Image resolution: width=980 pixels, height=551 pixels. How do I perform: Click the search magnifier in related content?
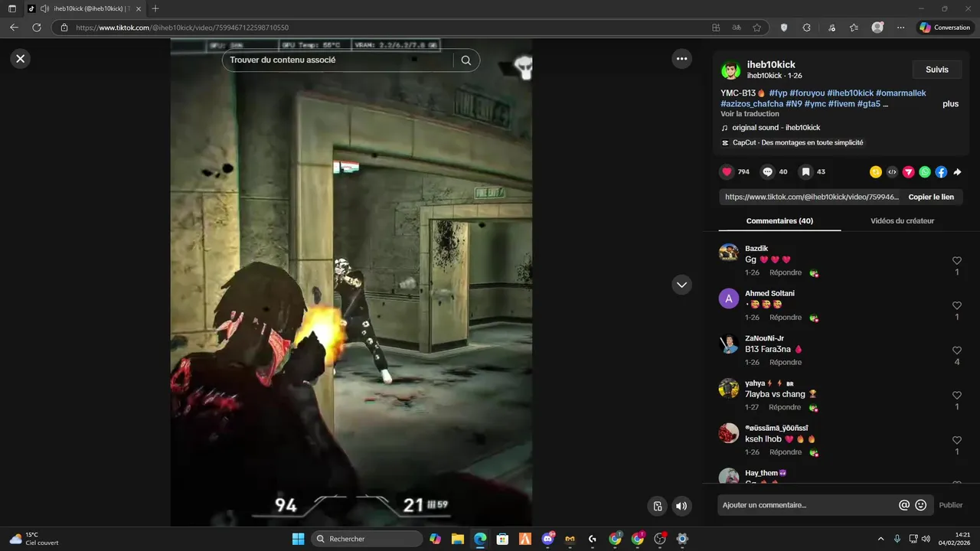[466, 60]
